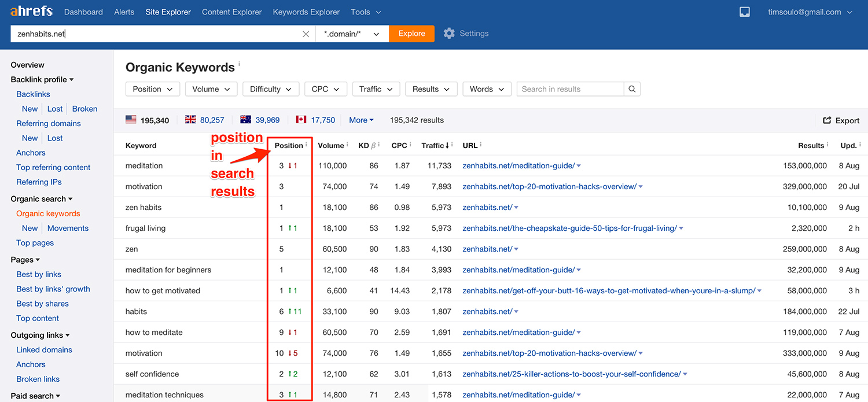The width and height of the screenshot is (868, 402).
Task: Expand the More countries dropdown
Action: pyautogui.click(x=361, y=120)
